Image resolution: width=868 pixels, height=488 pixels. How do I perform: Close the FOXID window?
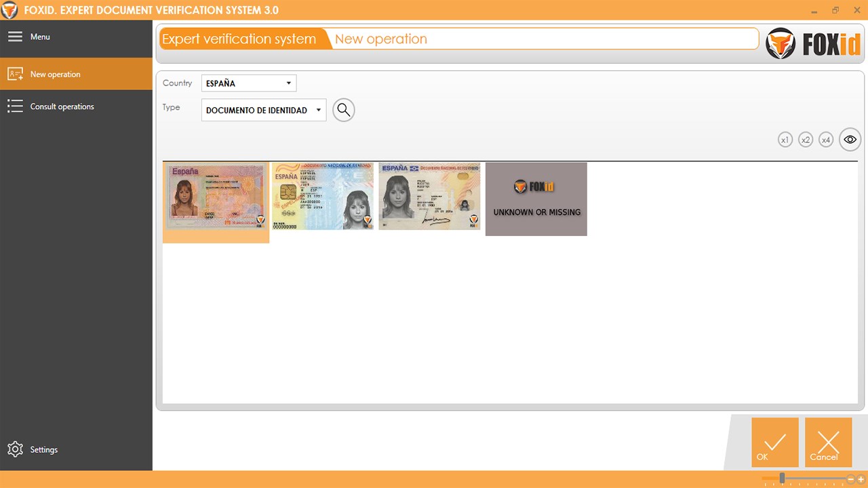tap(856, 10)
